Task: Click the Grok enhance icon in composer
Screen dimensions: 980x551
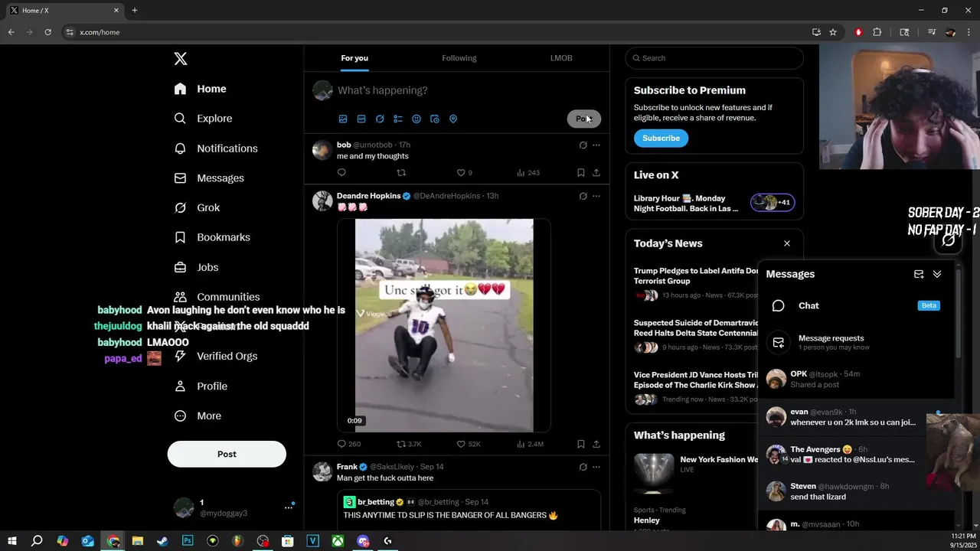Action: coord(380,119)
